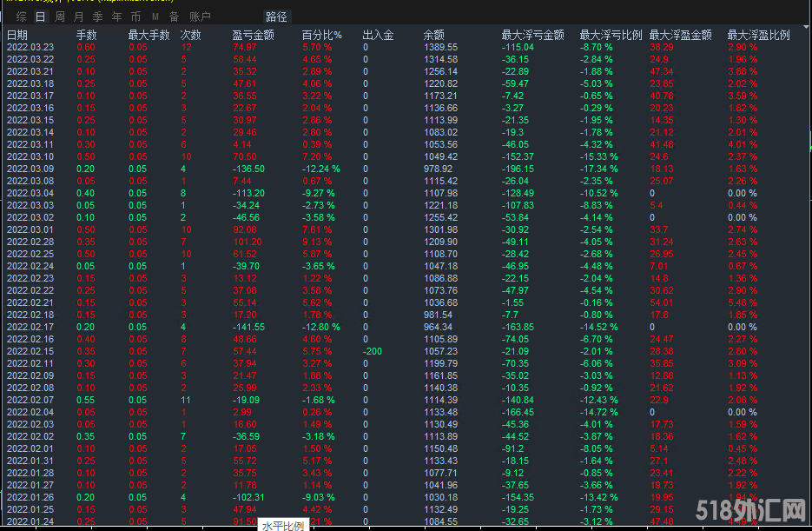812x531 pixels.
Task: Sort by the 最大浮盈比例 column header
Action: tap(758, 35)
